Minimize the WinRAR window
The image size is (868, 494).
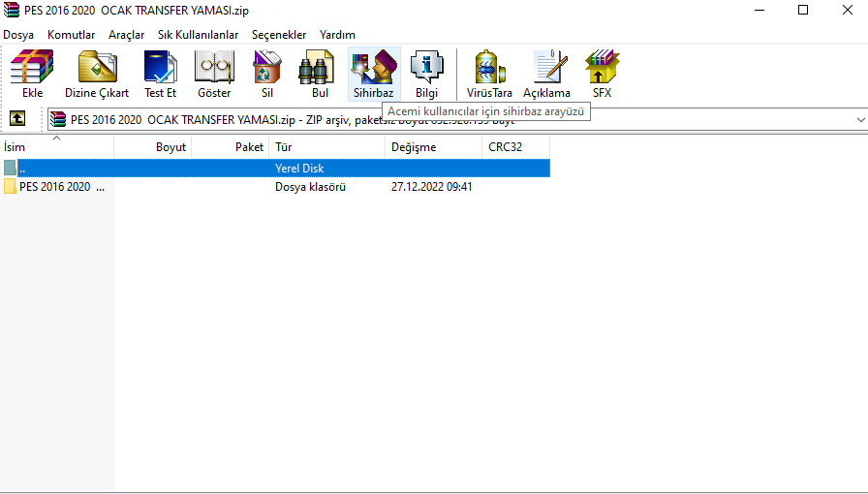[x=759, y=10]
